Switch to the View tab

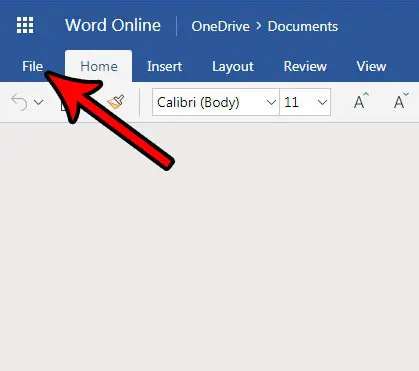pyautogui.click(x=371, y=66)
